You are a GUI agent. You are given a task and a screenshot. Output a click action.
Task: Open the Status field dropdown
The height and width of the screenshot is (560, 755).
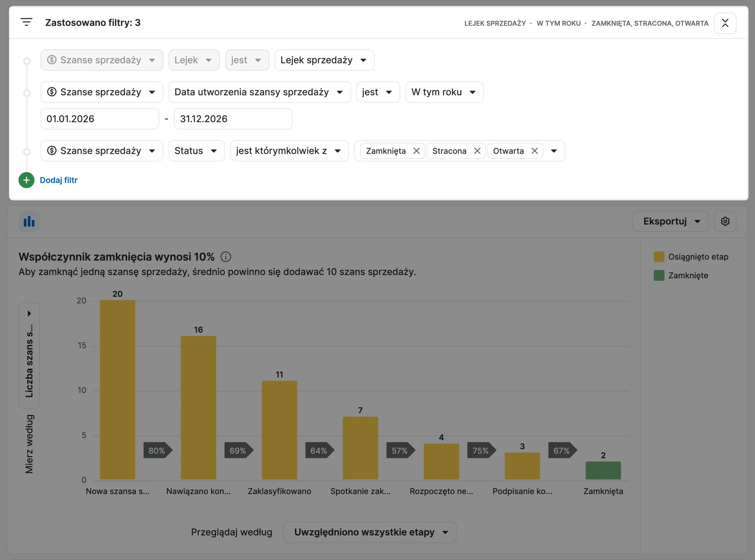click(196, 151)
